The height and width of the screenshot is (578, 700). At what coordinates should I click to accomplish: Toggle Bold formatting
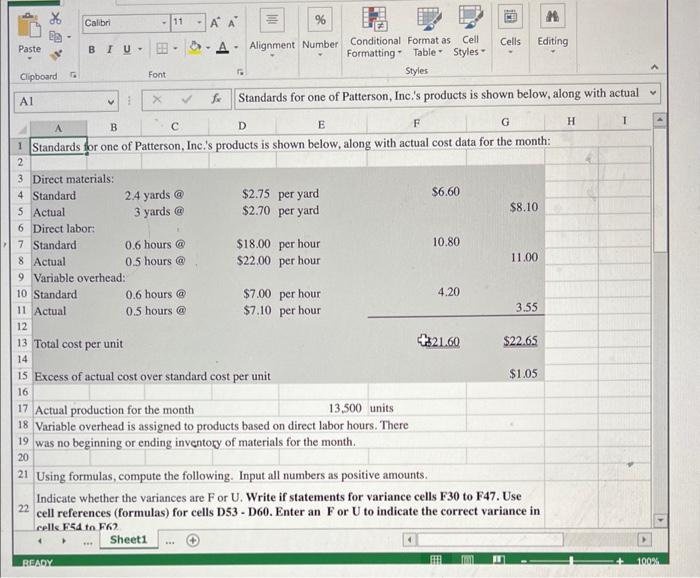coord(92,50)
